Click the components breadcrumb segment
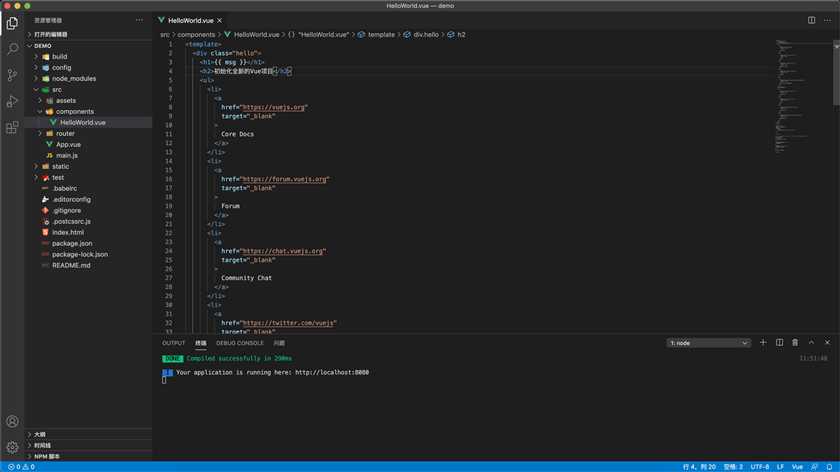840x472 pixels. coord(196,34)
